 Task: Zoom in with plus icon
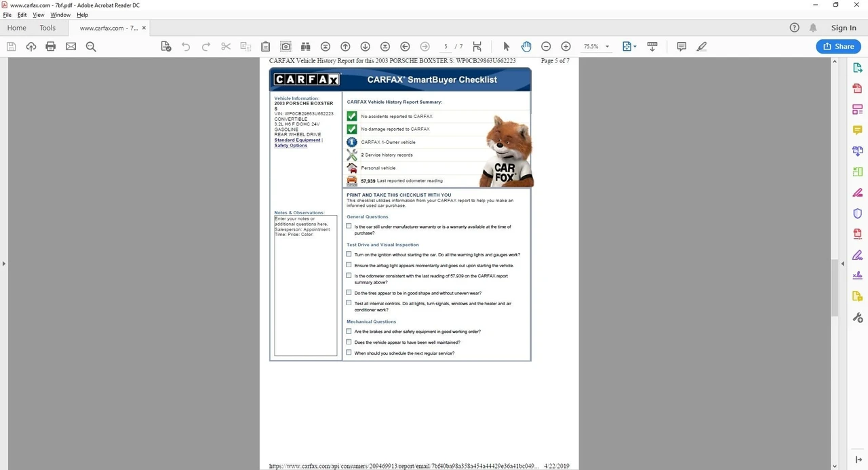pos(566,46)
